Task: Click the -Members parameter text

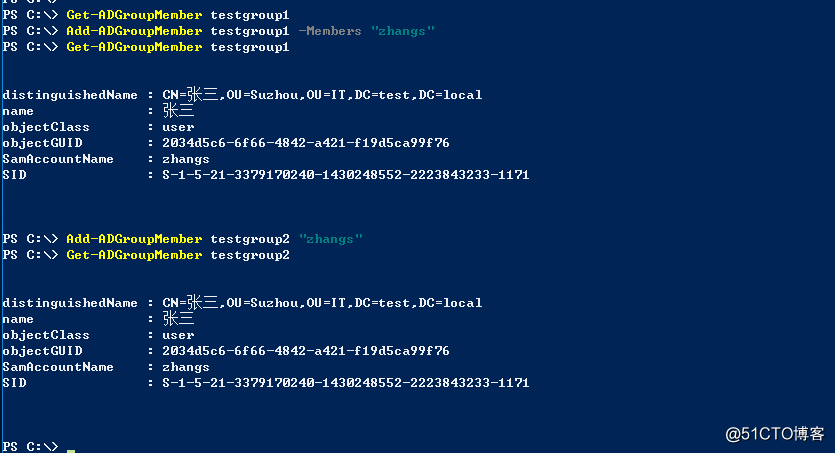Action: (330, 31)
